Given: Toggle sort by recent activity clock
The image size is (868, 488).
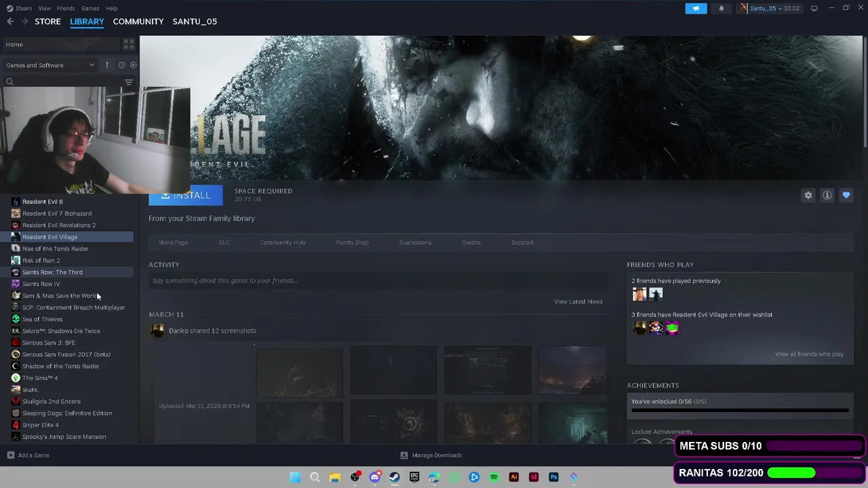Looking at the screenshot, I should pyautogui.click(x=121, y=65).
